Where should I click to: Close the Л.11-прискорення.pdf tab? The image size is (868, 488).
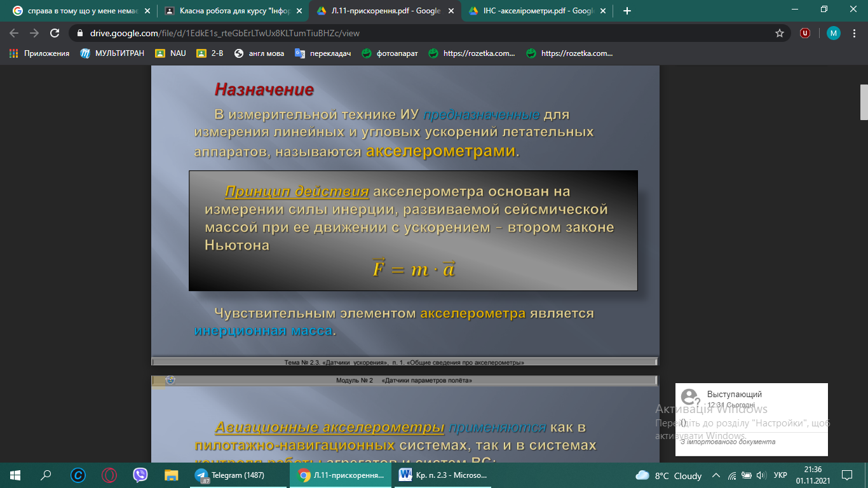(x=451, y=11)
